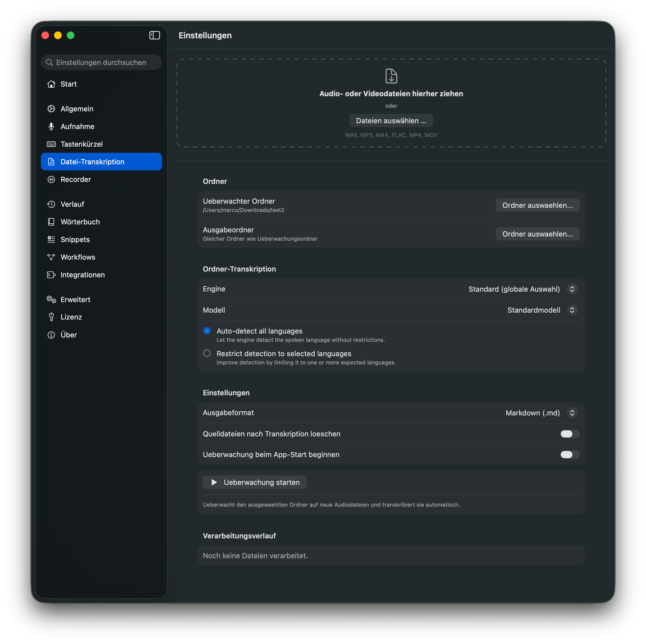Click 'WAV, MP3, M4A, FLAC, MP4, MOV' text

pyautogui.click(x=391, y=135)
